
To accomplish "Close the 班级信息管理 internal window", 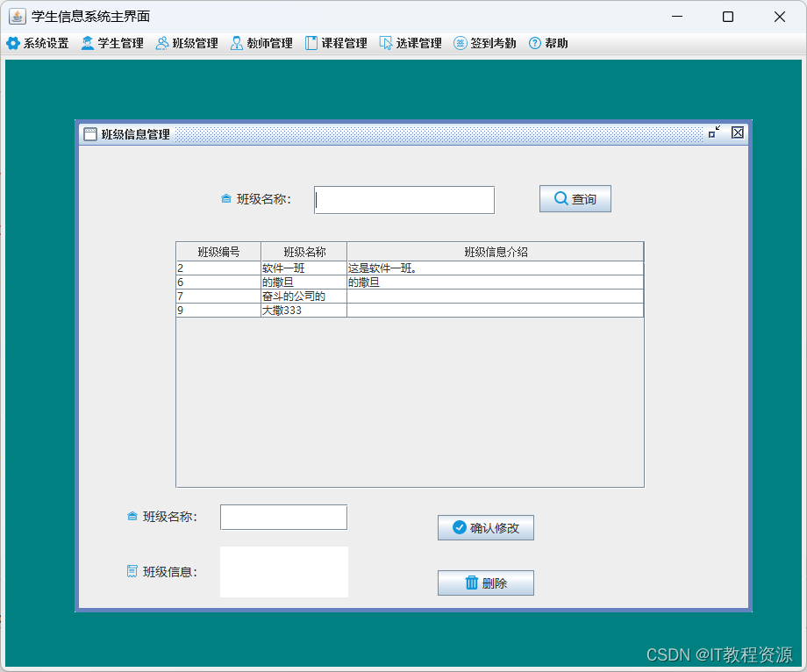I will [x=738, y=132].
